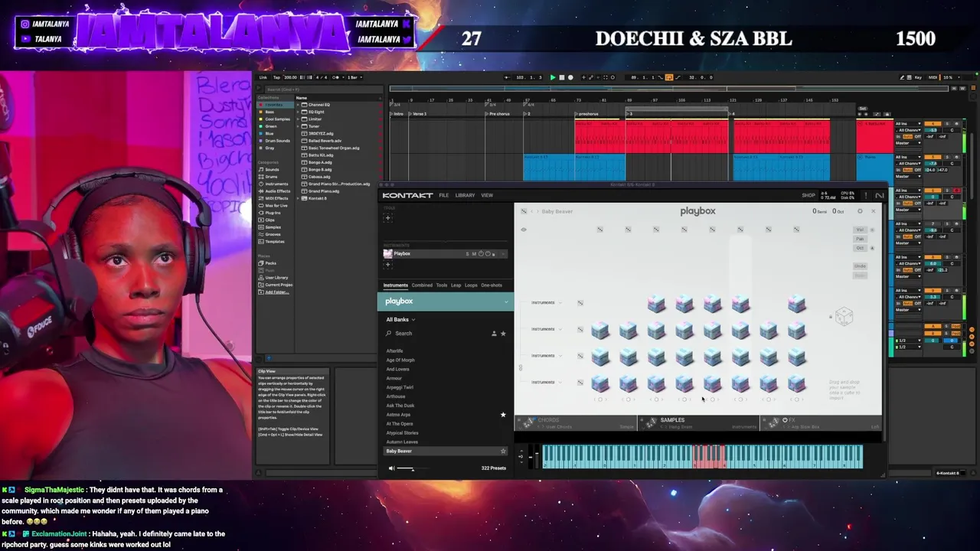Favorite the Baby Beaver preset star
The width and height of the screenshot is (980, 551).
pyautogui.click(x=503, y=452)
